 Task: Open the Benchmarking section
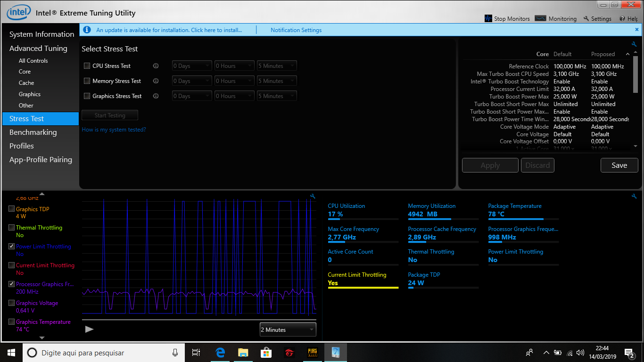33,132
